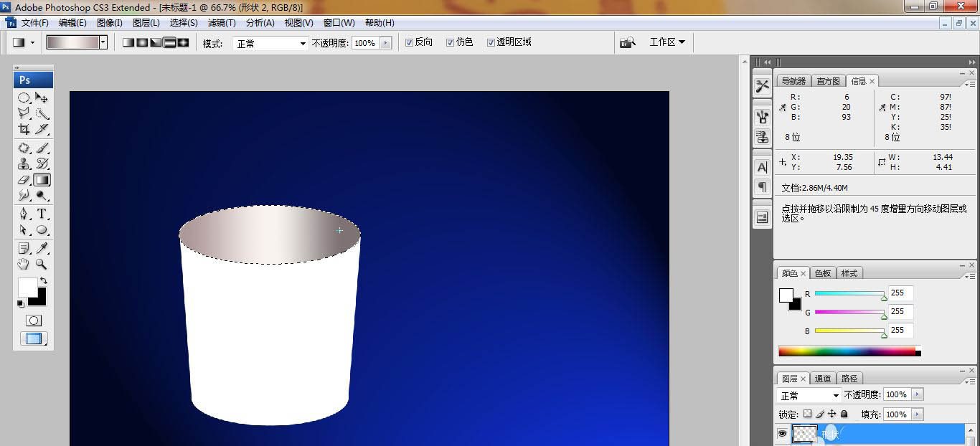Select the Hand tool
The width and height of the screenshot is (980, 446).
pyautogui.click(x=24, y=264)
